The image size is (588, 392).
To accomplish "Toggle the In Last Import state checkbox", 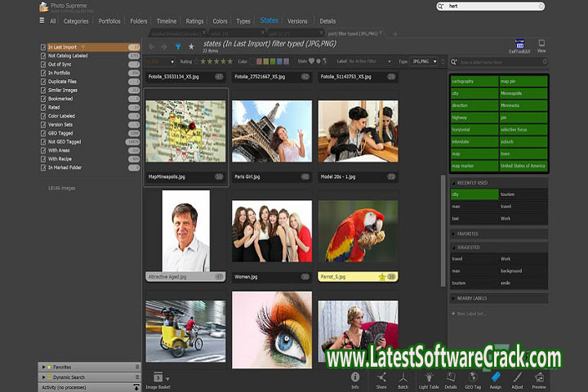I will pyautogui.click(x=43, y=47).
